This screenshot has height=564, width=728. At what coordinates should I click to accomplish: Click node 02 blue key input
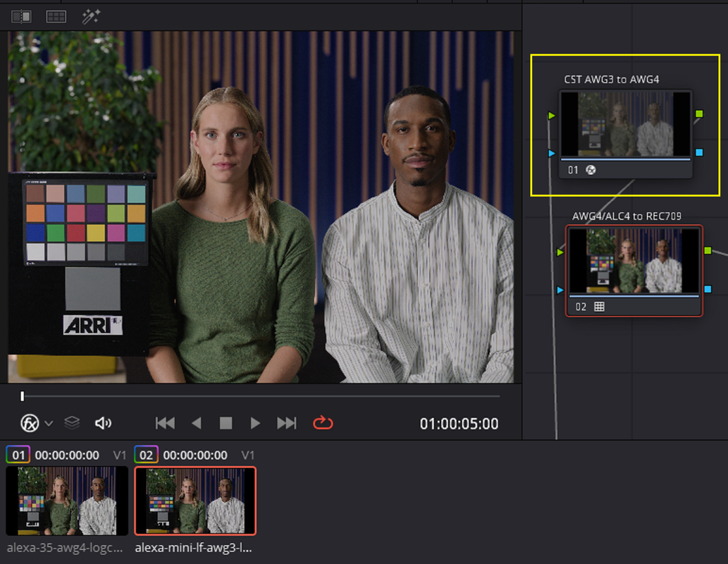click(x=560, y=290)
